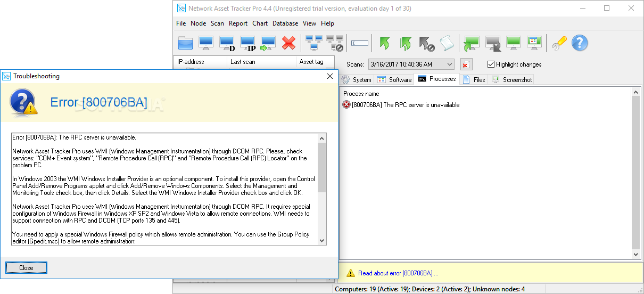The height and width of the screenshot is (294, 644).
Task: Click the monitor showing a window icon
Action: [x=534, y=43]
